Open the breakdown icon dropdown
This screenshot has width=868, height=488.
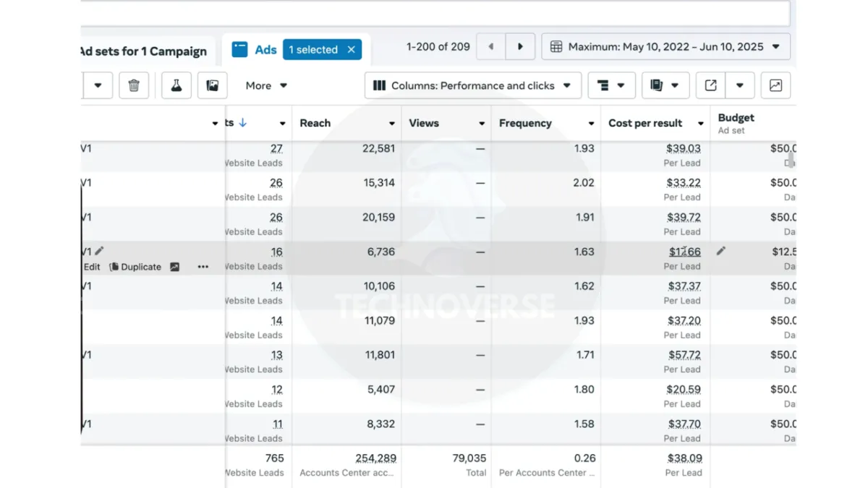point(611,85)
